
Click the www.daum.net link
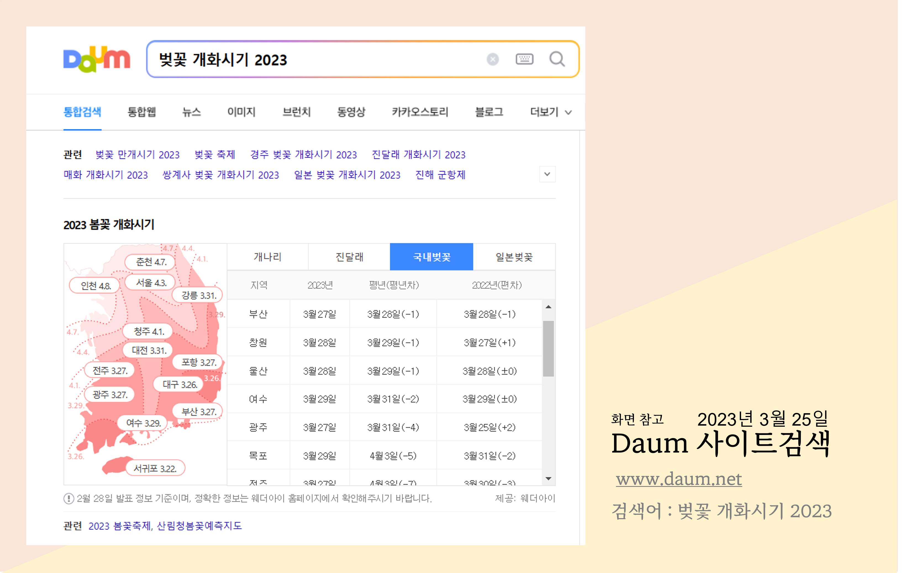pos(678,479)
